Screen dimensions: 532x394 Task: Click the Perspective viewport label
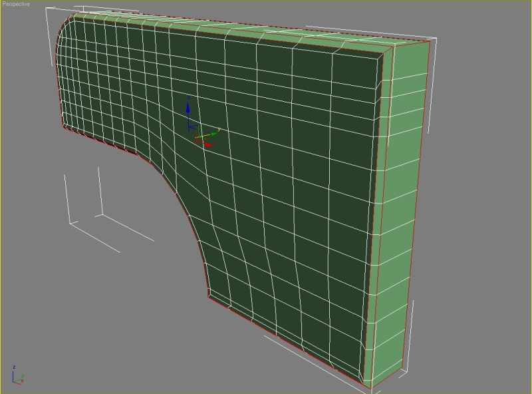[16, 4]
